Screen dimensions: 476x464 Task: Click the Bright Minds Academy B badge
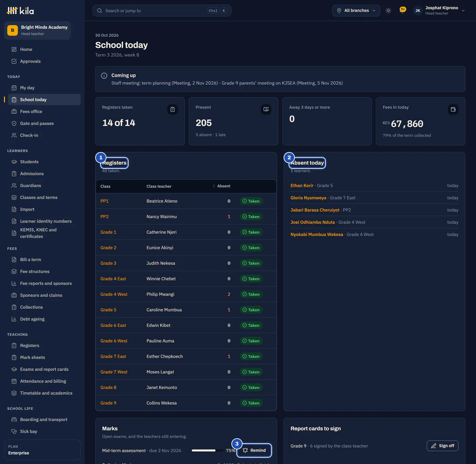coord(13,30)
